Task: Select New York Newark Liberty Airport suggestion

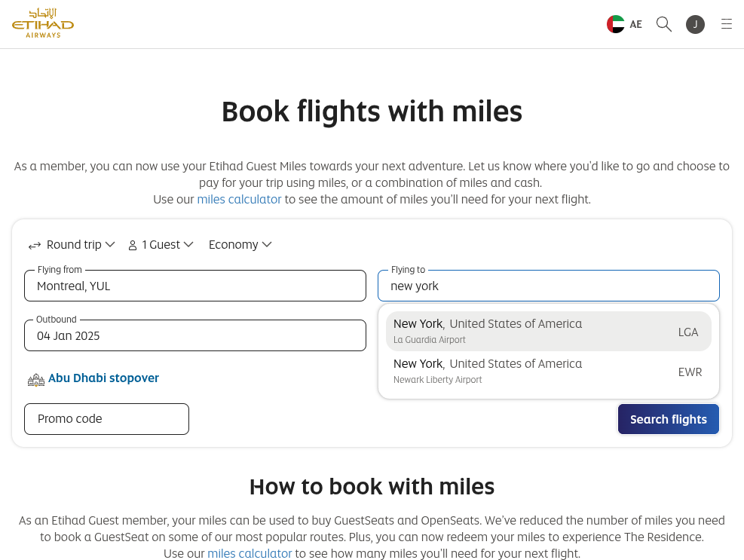Action: pyautogui.click(x=549, y=371)
